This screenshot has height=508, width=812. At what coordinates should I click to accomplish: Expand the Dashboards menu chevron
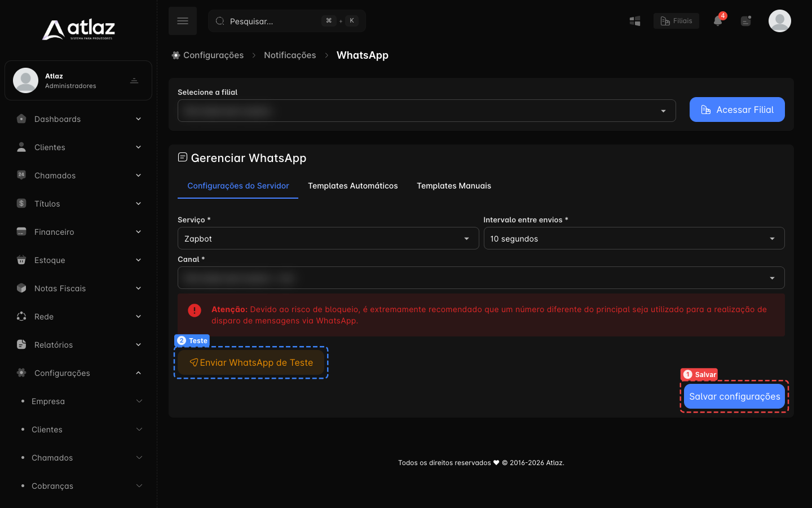(x=138, y=119)
